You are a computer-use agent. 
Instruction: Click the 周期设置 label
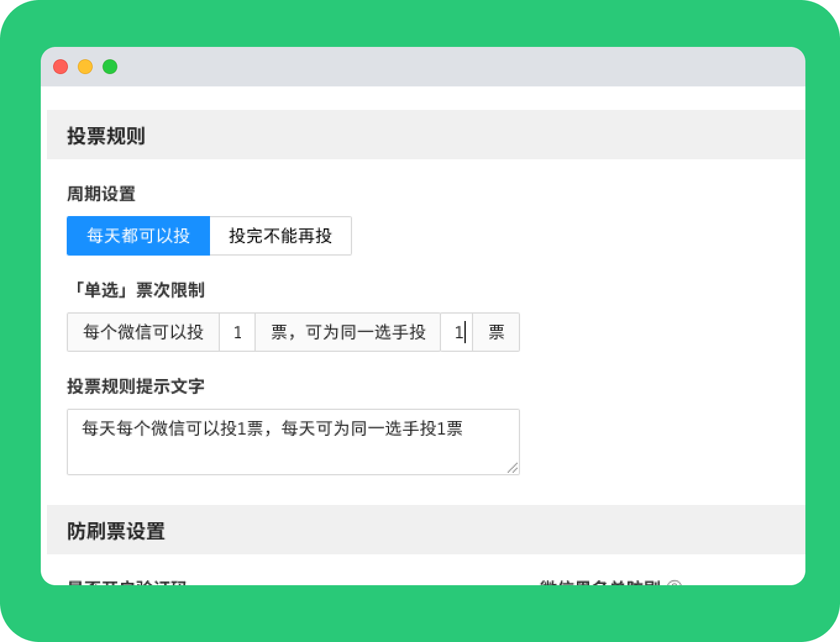tap(101, 194)
